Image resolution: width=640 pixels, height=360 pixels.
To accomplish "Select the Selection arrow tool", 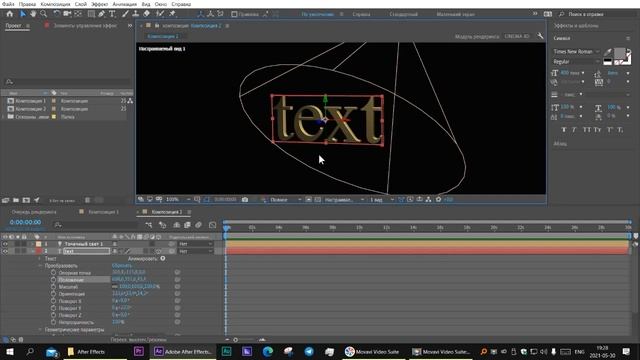I will 23,14.
